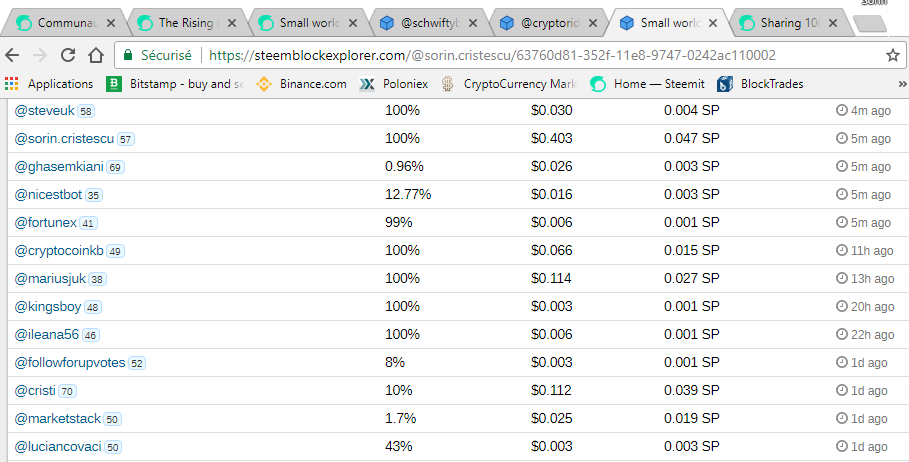The height and width of the screenshot is (462, 909).
Task: Show more bookmarks overflow chevron
Action: click(x=902, y=84)
